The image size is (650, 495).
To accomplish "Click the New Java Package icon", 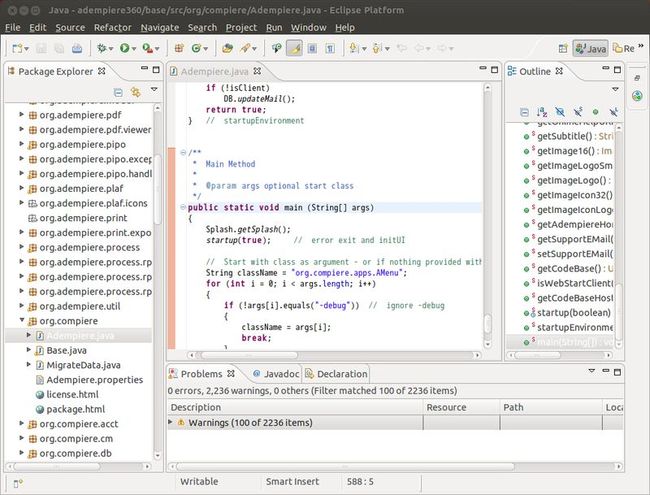I will (179, 49).
